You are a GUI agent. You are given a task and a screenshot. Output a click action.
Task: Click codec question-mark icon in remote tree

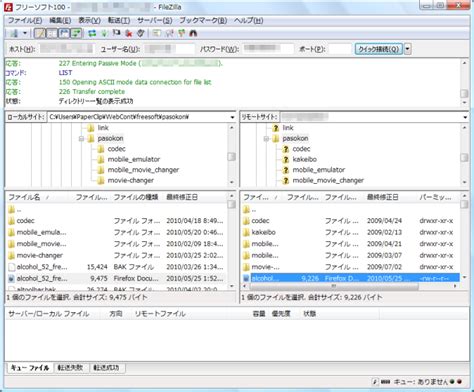(285, 149)
